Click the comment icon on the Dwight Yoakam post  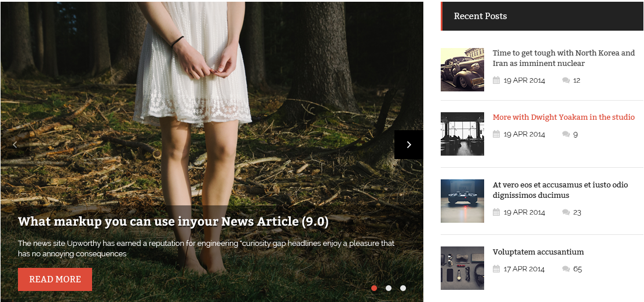[x=566, y=134]
